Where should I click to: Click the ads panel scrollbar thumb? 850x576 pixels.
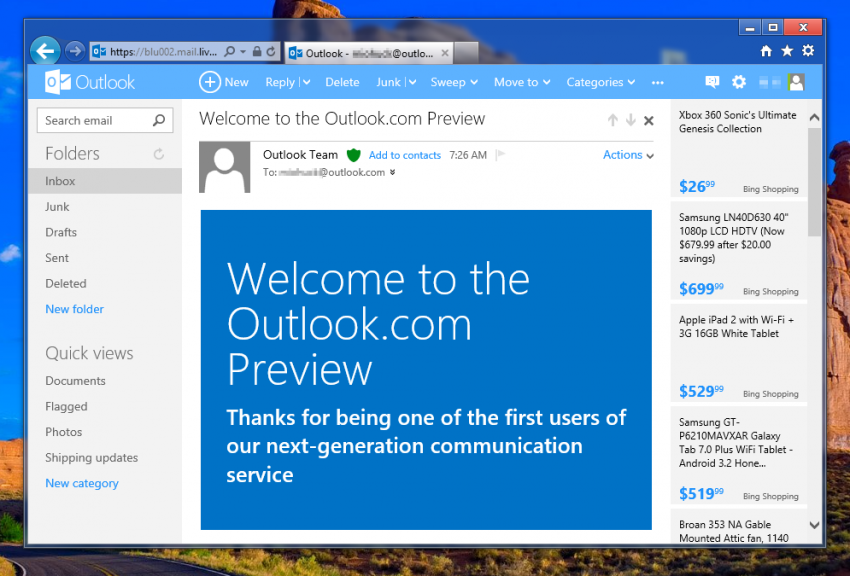coord(814,182)
